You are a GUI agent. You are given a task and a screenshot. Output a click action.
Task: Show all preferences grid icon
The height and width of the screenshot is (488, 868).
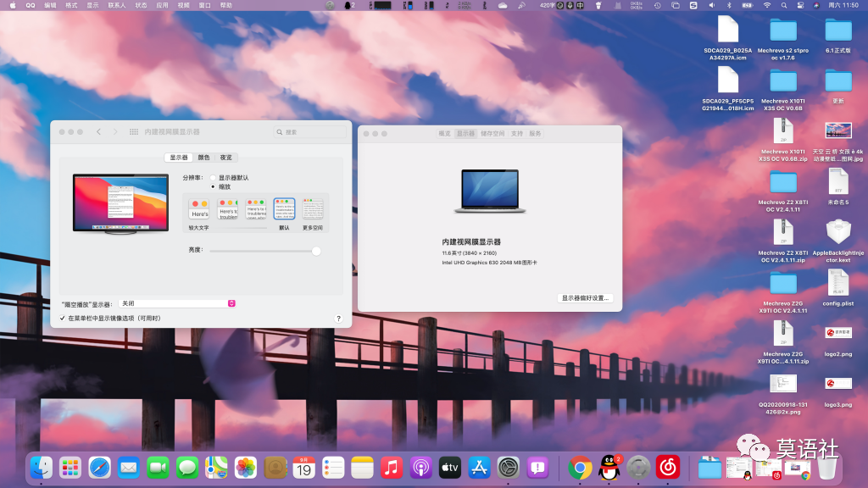tap(134, 131)
